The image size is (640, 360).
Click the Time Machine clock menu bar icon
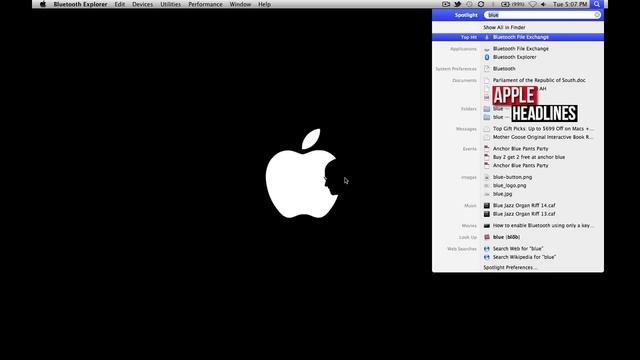(x=469, y=4)
